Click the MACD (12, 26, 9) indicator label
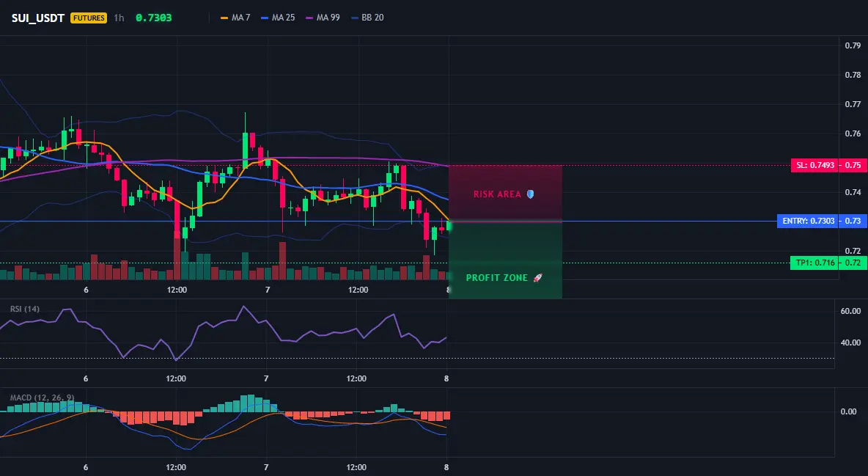 (42, 398)
